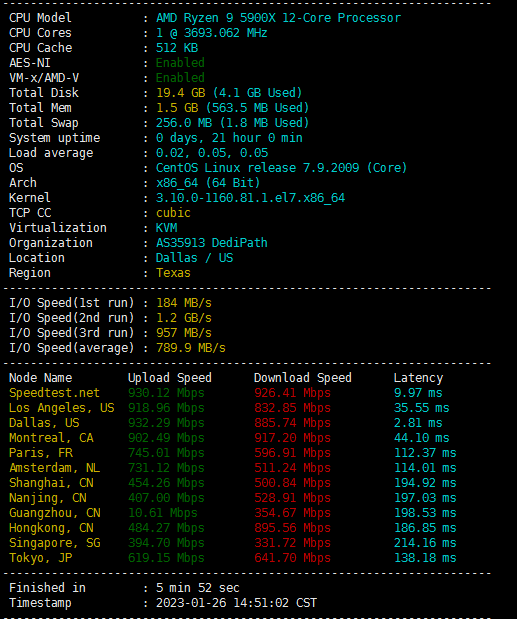
Task: Click the VM-x/AMD-V Enabled status
Action: click(x=180, y=78)
